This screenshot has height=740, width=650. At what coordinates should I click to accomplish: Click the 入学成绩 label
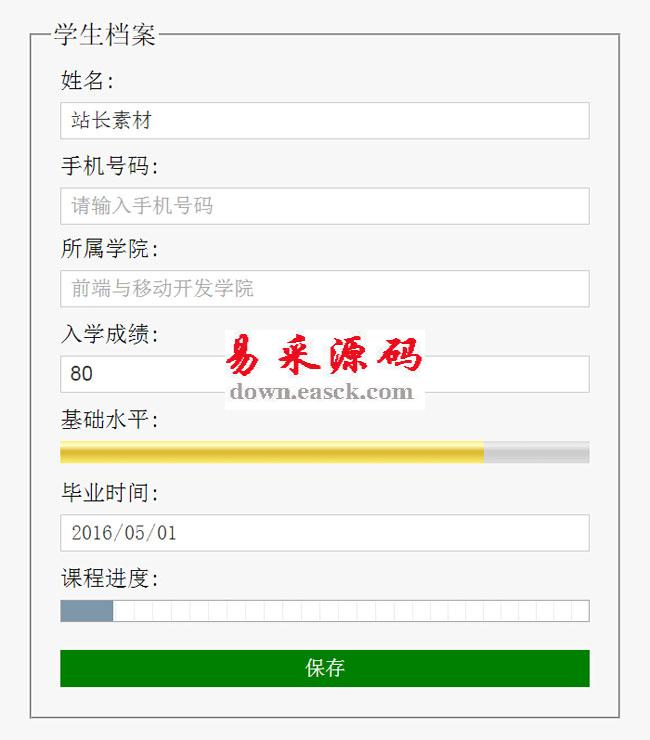click(109, 335)
